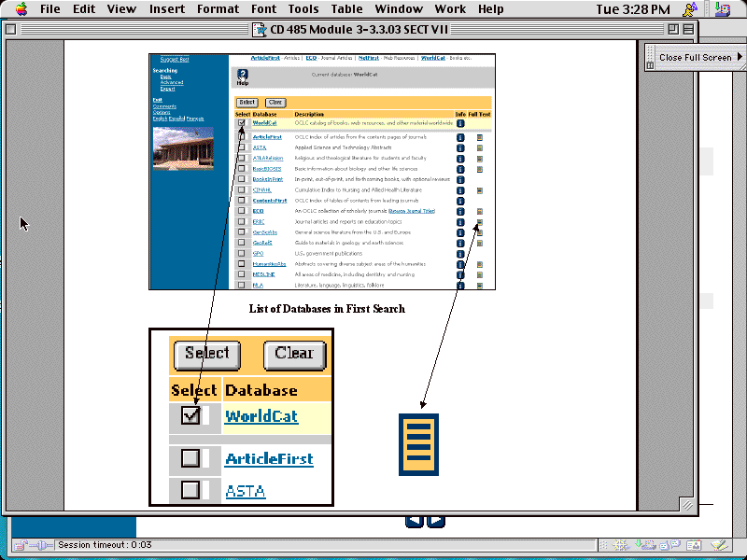Check the large ArticleFirst checkbox
The image size is (747, 560).
190,458
